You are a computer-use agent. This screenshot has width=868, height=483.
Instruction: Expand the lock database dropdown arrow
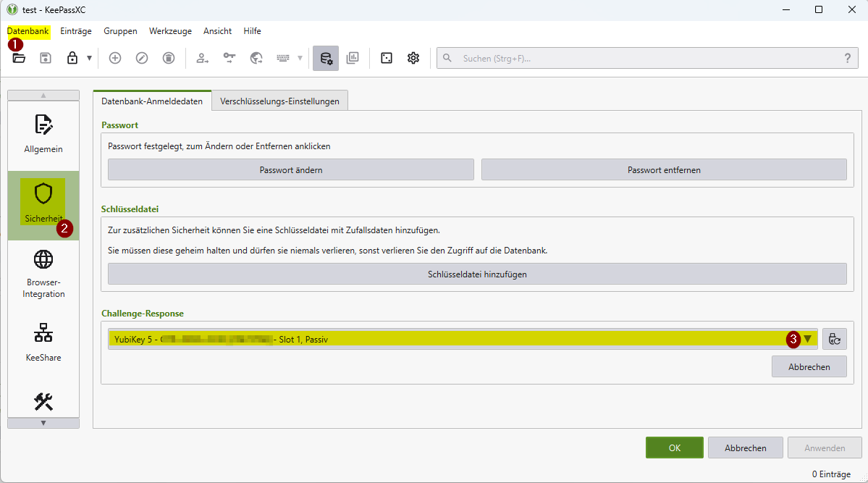[x=89, y=58]
